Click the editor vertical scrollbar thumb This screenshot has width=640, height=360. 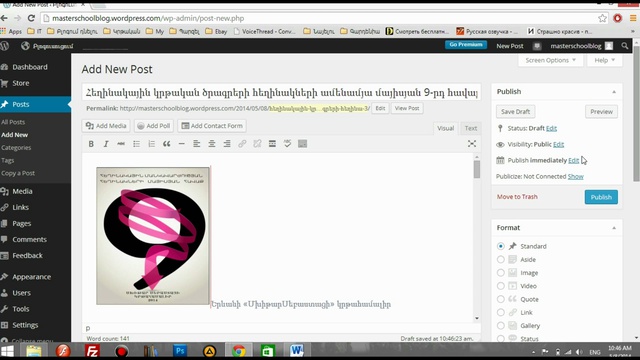point(477,169)
